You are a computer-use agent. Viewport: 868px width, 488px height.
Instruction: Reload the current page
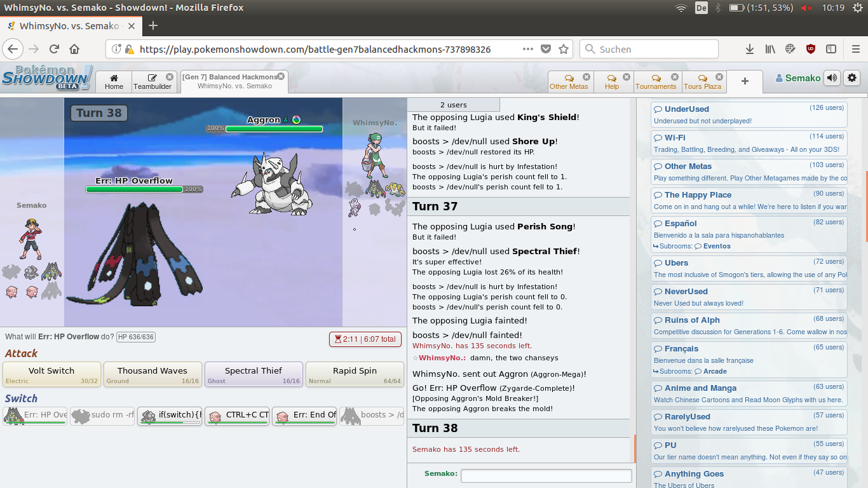(x=54, y=49)
